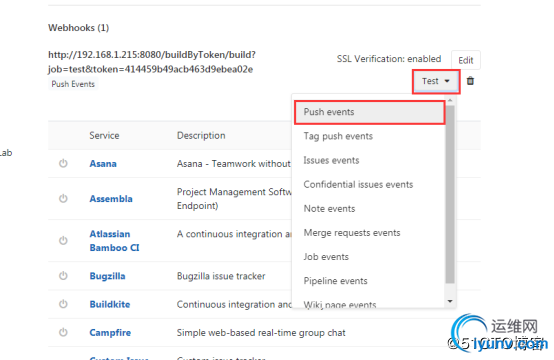Toggle power icon for Asana service
554x360 pixels.
coord(63,163)
